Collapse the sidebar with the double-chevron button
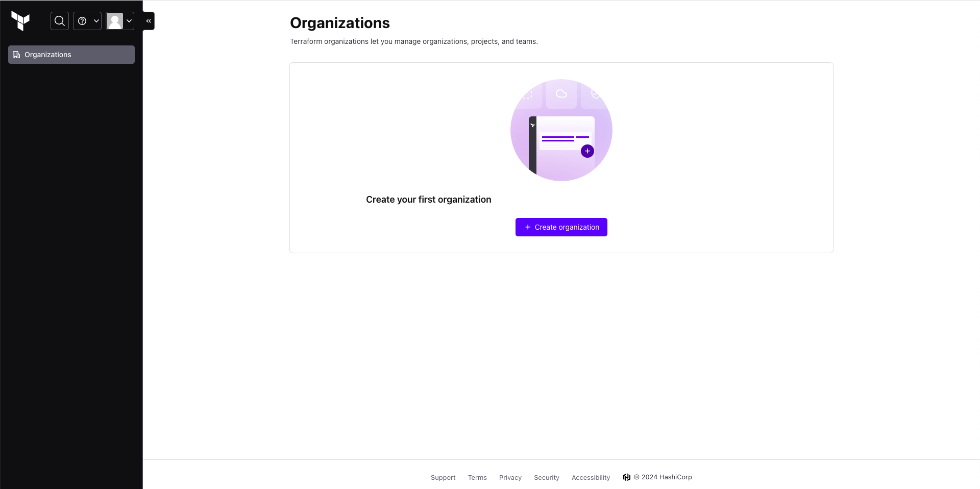This screenshot has width=980, height=489. click(149, 21)
